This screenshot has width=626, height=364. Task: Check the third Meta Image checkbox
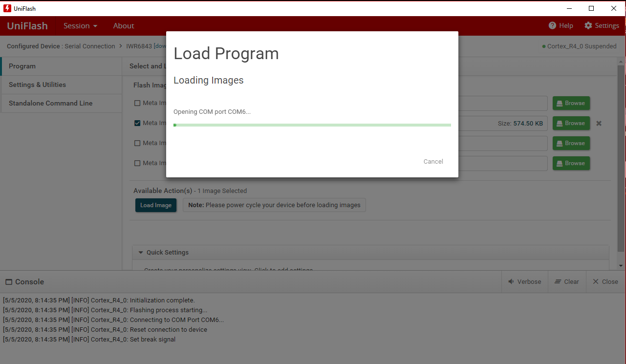(137, 143)
